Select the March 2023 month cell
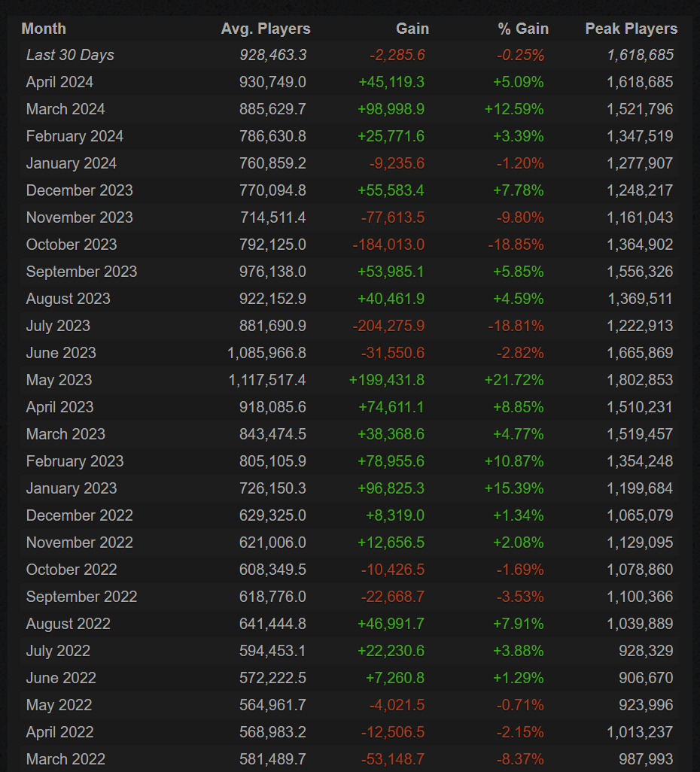The image size is (700, 772). [65, 434]
